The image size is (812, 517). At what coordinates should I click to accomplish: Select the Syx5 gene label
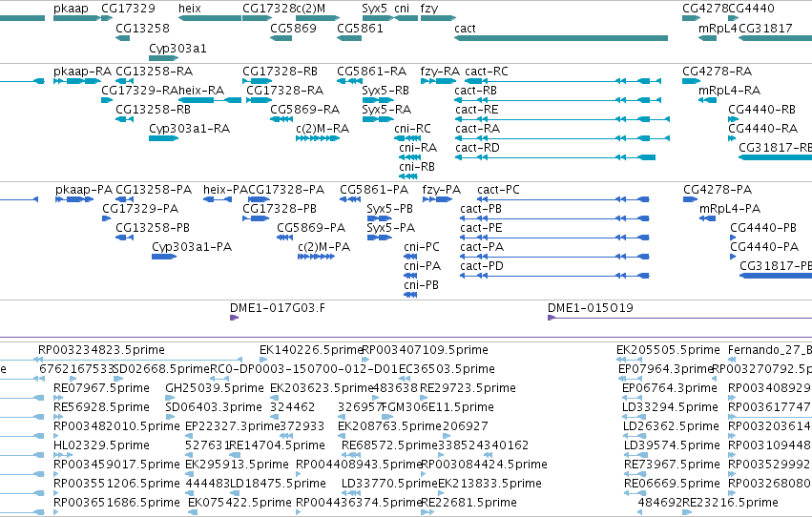pyautogui.click(x=374, y=9)
